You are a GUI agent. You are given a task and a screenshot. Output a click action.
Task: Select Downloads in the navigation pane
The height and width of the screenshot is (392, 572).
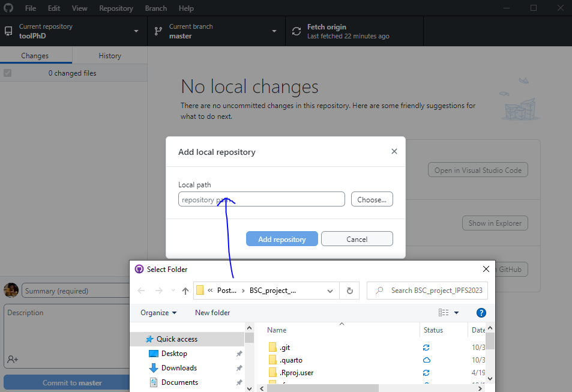(x=179, y=368)
